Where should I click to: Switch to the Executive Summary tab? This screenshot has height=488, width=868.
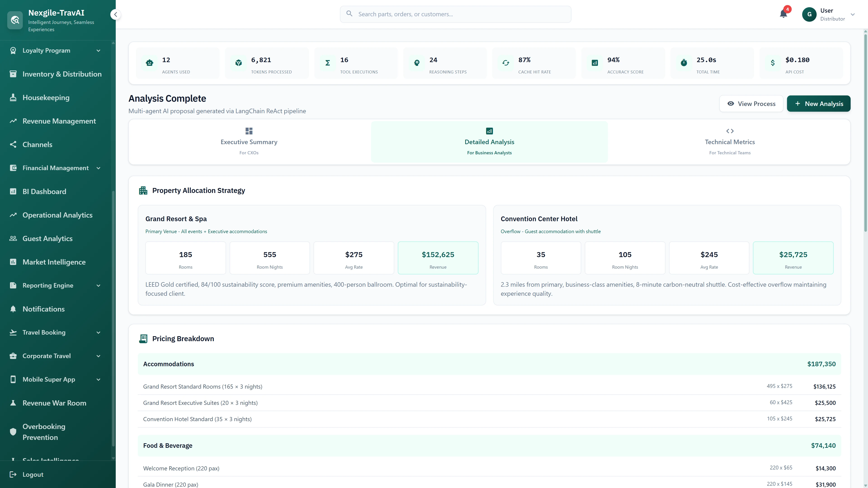click(249, 141)
